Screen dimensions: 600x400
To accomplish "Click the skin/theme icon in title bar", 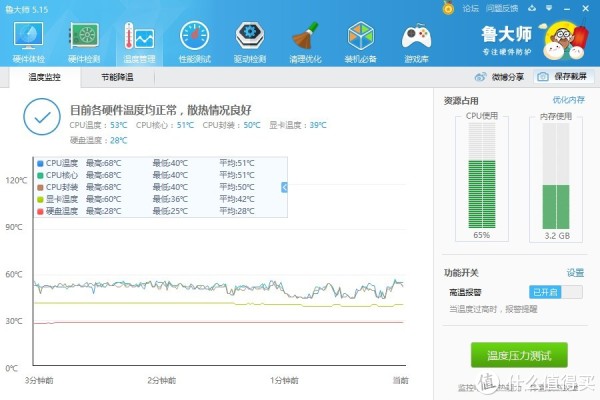I will 532,8.
